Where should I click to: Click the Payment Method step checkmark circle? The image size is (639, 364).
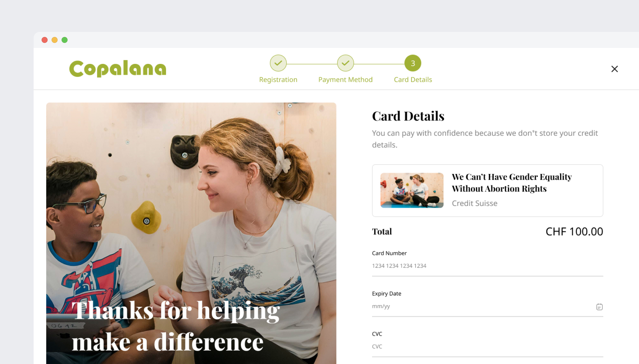point(345,63)
